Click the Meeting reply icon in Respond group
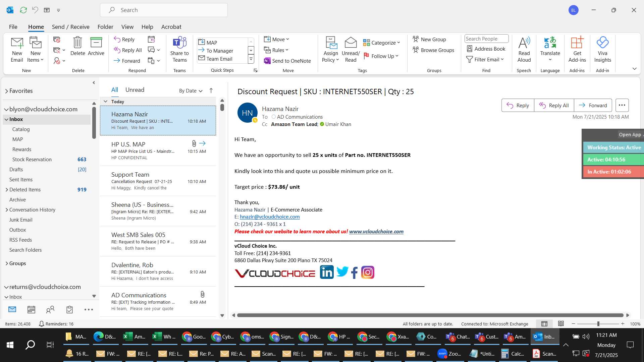 click(151, 39)
